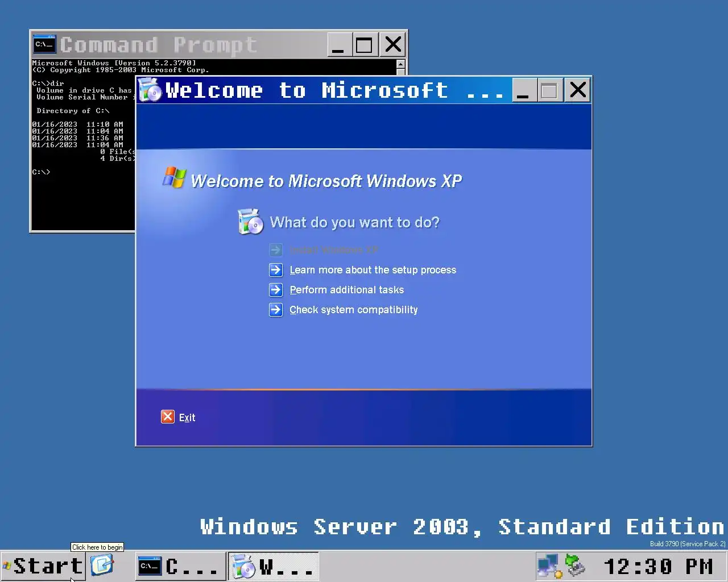Close the Welcome to Microsoft window
The image size is (728, 582).
578,90
